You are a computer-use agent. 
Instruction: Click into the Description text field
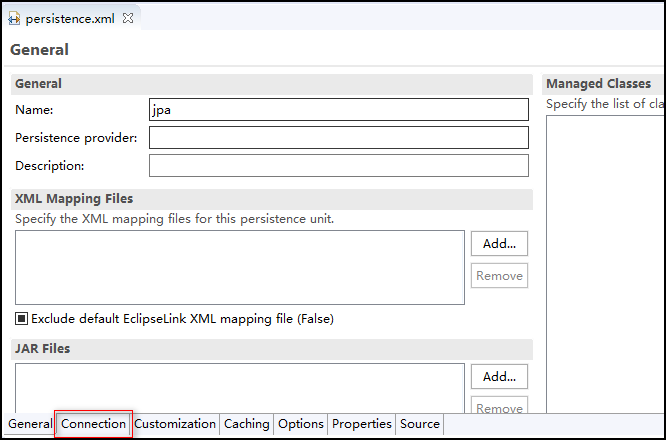[x=339, y=166]
